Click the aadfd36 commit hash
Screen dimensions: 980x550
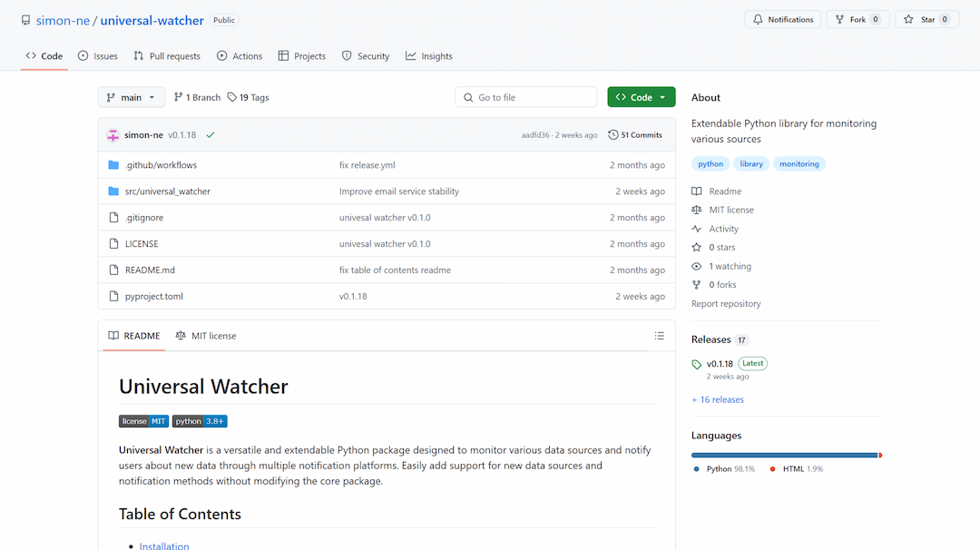point(535,135)
